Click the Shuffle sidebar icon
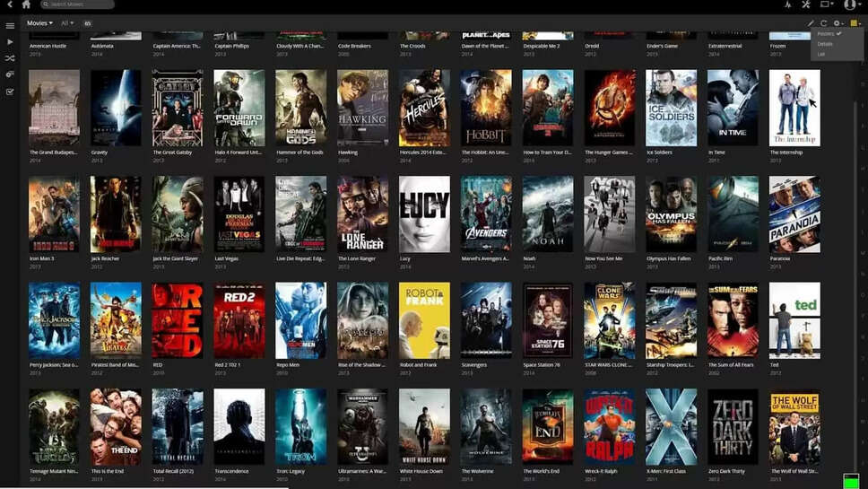Image resolution: width=868 pixels, height=489 pixels. pyautogui.click(x=10, y=57)
